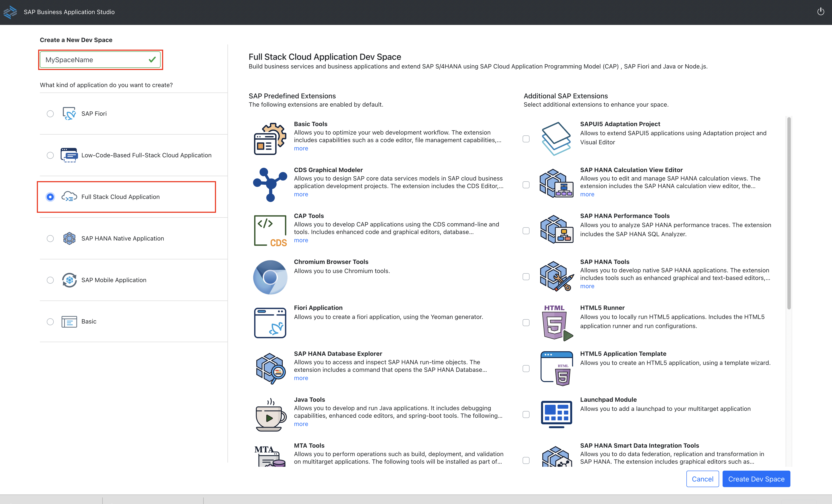832x504 pixels.
Task: Click the Basic application type icon
Action: pos(69,322)
